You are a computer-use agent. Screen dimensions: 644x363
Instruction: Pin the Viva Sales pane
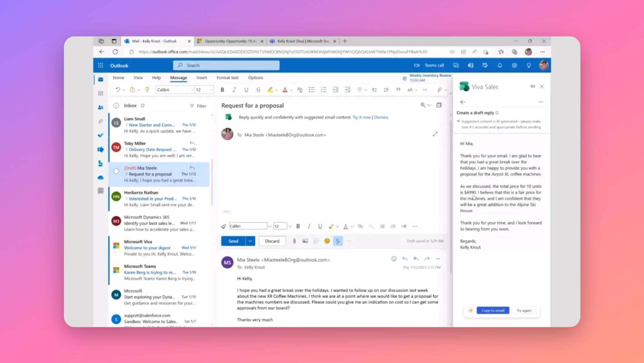pyautogui.click(x=532, y=86)
